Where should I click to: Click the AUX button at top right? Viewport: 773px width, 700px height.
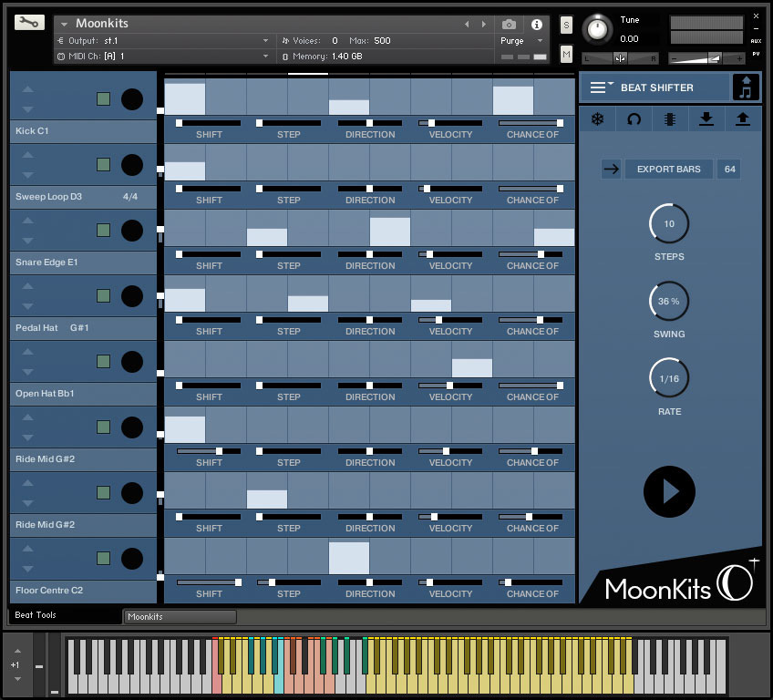coord(756,41)
